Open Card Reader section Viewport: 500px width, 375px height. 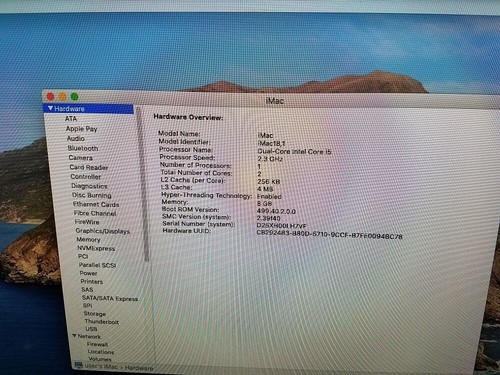(x=89, y=167)
